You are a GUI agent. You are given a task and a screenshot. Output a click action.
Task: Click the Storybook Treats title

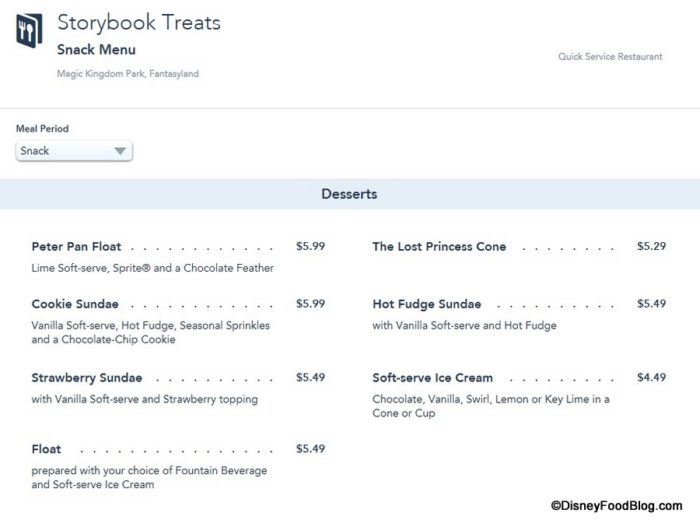pyautogui.click(x=139, y=22)
